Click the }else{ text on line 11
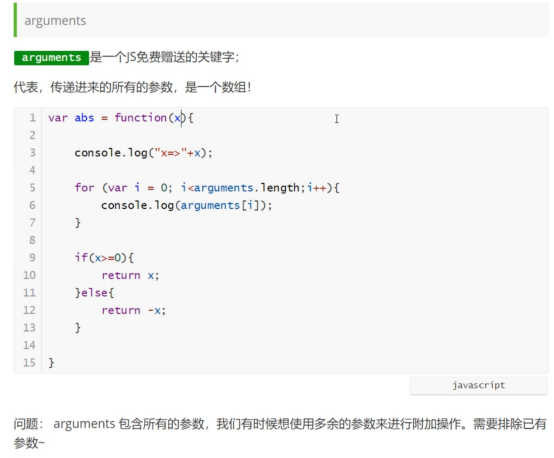This screenshot has height=458, width=554. tap(94, 293)
